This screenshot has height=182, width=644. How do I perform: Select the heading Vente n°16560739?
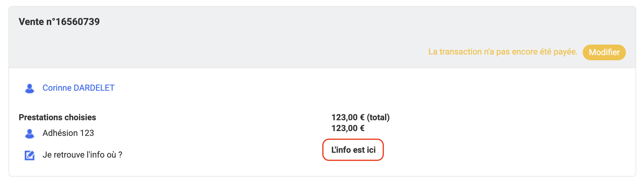click(59, 22)
